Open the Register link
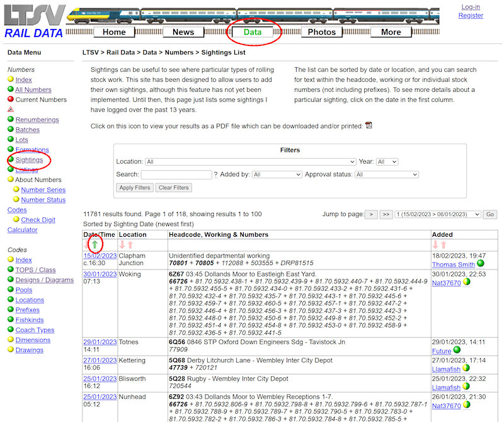 point(471,15)
